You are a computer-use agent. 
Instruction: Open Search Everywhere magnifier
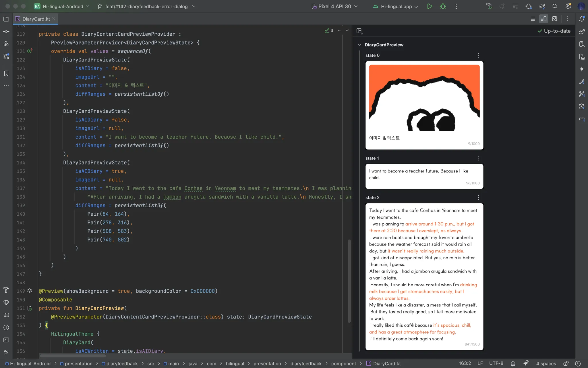(555, 6)
